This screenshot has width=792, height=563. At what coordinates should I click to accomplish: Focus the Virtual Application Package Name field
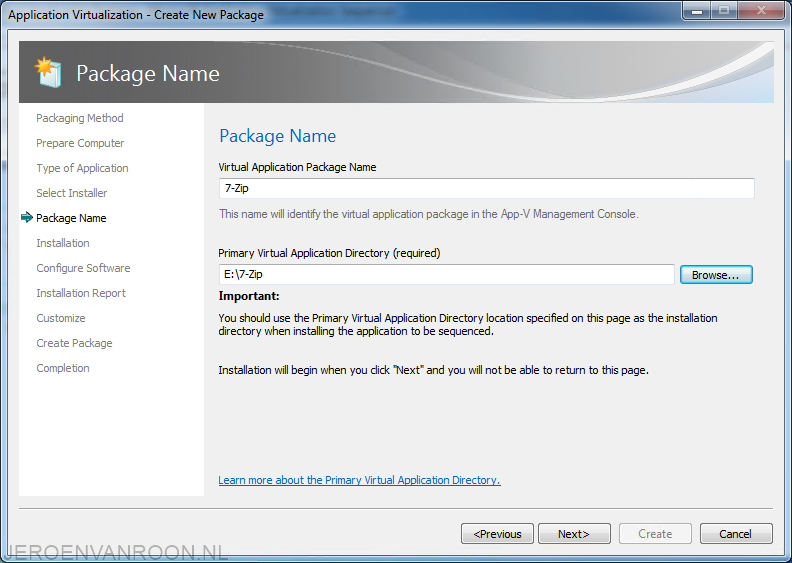pyautogui.click(x=486, y=188)
